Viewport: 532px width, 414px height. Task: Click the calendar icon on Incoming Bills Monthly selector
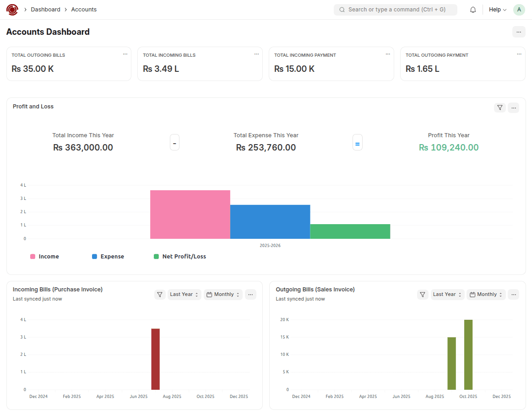point(209,294)
